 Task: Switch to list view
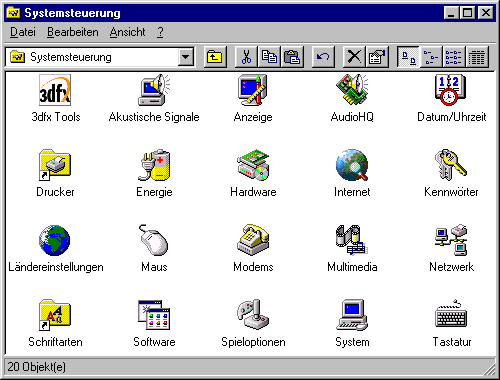click(454, 57)
